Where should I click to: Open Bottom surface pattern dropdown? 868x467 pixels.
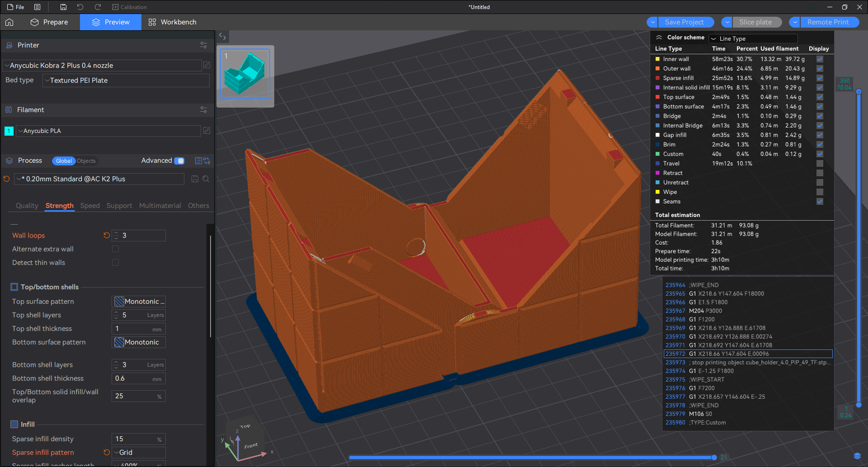point(139,342)
